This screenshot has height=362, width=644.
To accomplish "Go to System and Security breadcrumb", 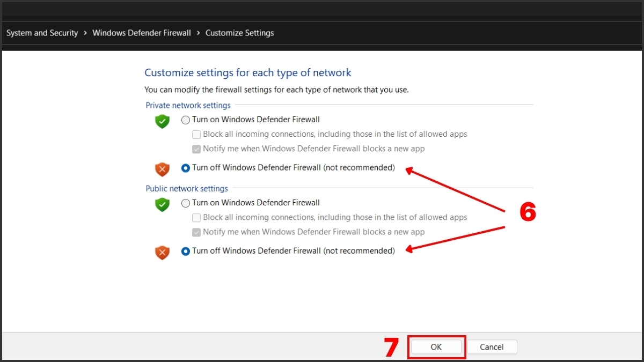I will tap(42, 33).
